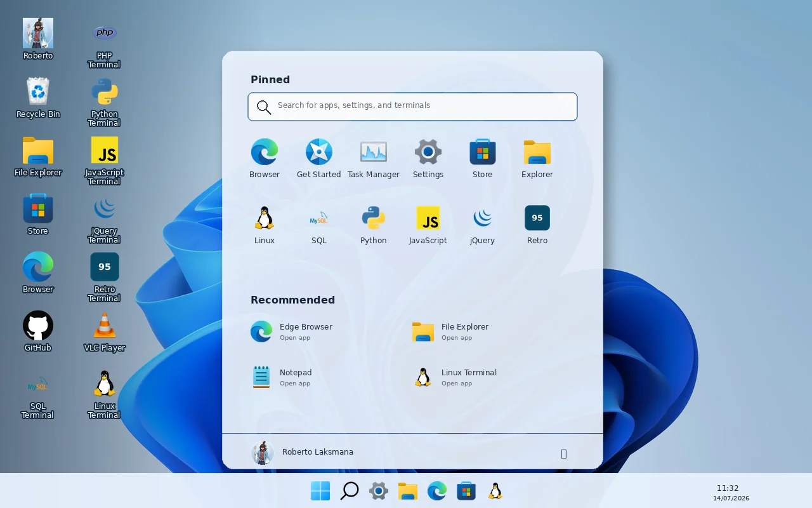
Task: Open the jQuery Terminal desktop icon
Action: (105, 218)
